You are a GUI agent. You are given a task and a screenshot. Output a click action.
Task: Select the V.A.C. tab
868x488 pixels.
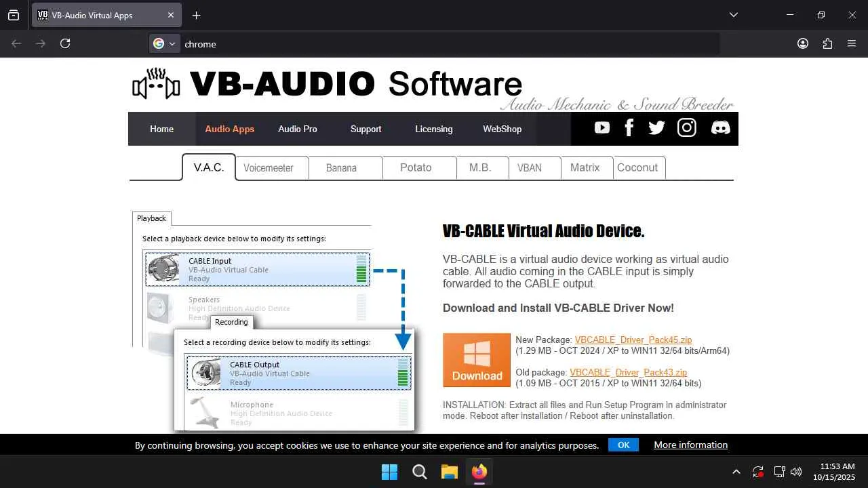pos(209,167)
